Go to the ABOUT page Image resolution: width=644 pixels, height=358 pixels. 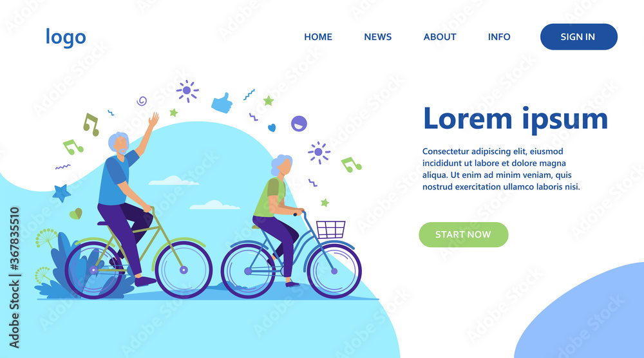click(440, 37)
